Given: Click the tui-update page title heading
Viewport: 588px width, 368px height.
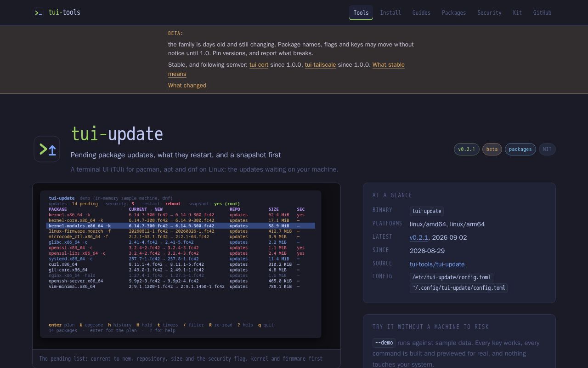Looking at the screenshot, I should click(x=117, y=134).
